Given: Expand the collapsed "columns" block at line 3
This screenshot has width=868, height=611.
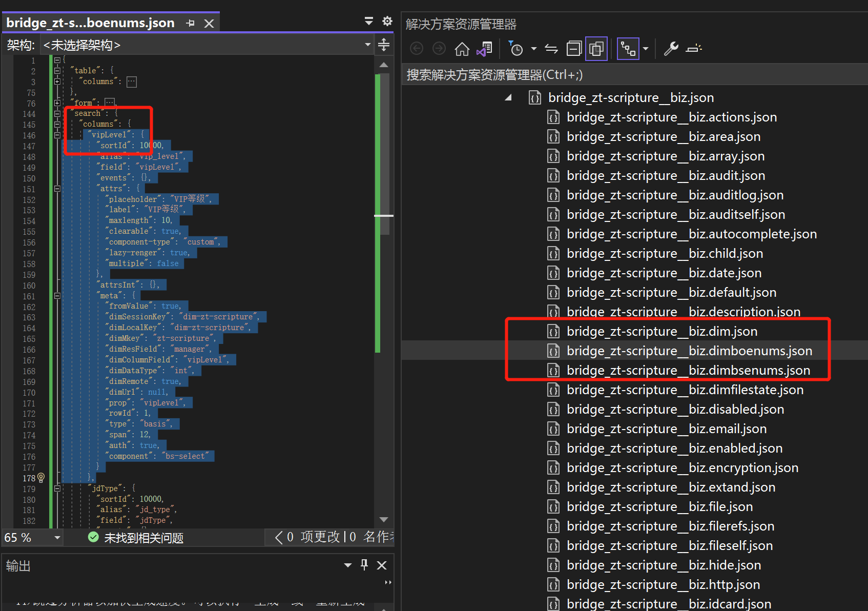Looking at the screenshot, I should [x=57, y=82].
